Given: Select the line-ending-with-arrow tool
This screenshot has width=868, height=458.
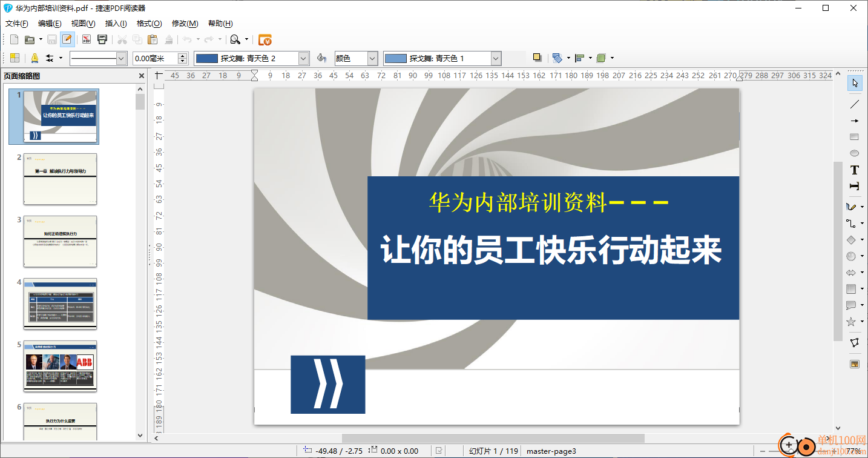Looking at the screenshot, I should click(x=855, y=121).
